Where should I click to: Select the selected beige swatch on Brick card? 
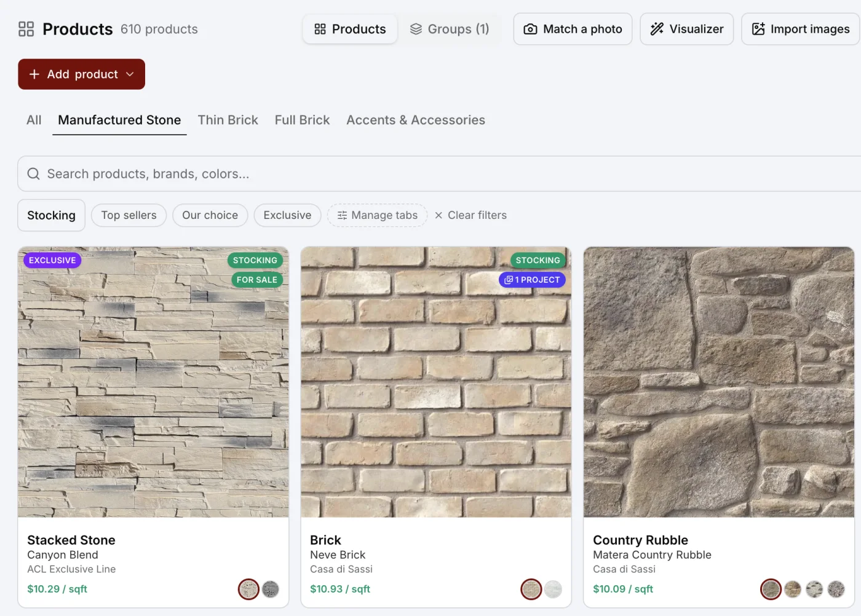(531, 589)
